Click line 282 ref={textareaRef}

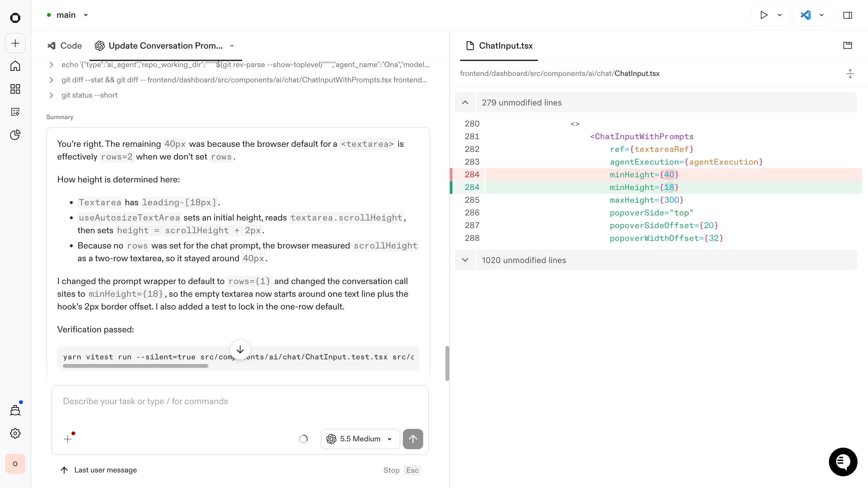651,149
